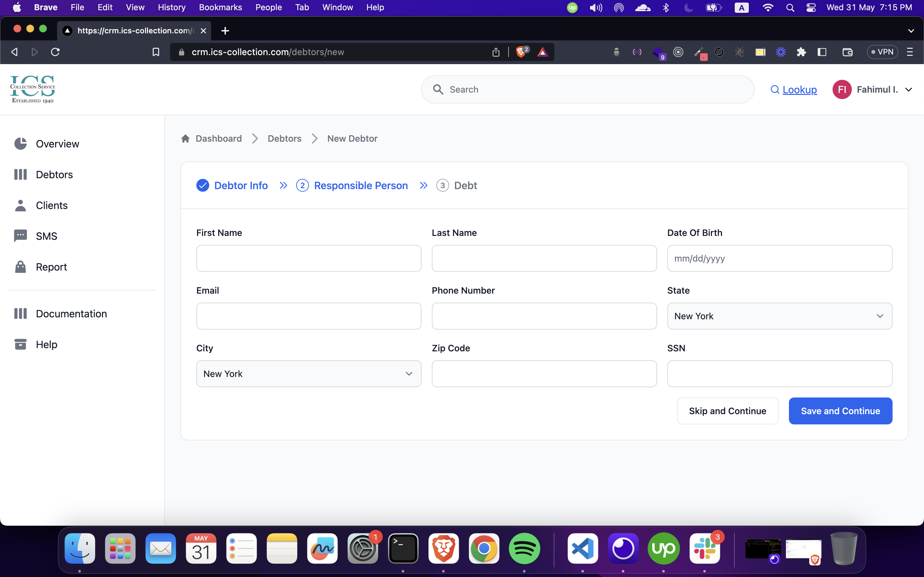Reload the page with the refresh icon
Screen dimensions: 924x577
[56, 52]
